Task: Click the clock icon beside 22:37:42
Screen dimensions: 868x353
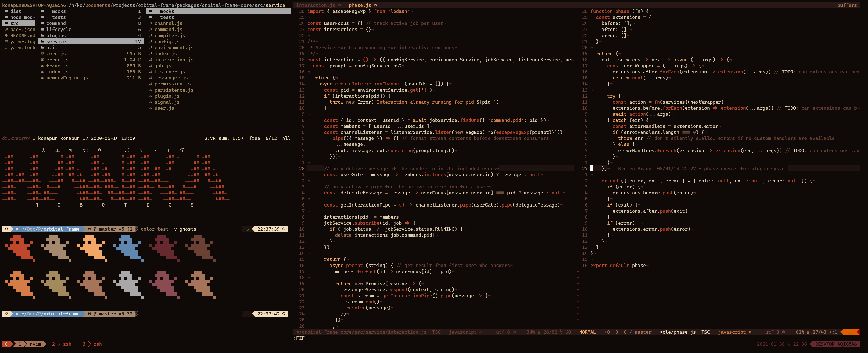Action: [x=284, y=314]
